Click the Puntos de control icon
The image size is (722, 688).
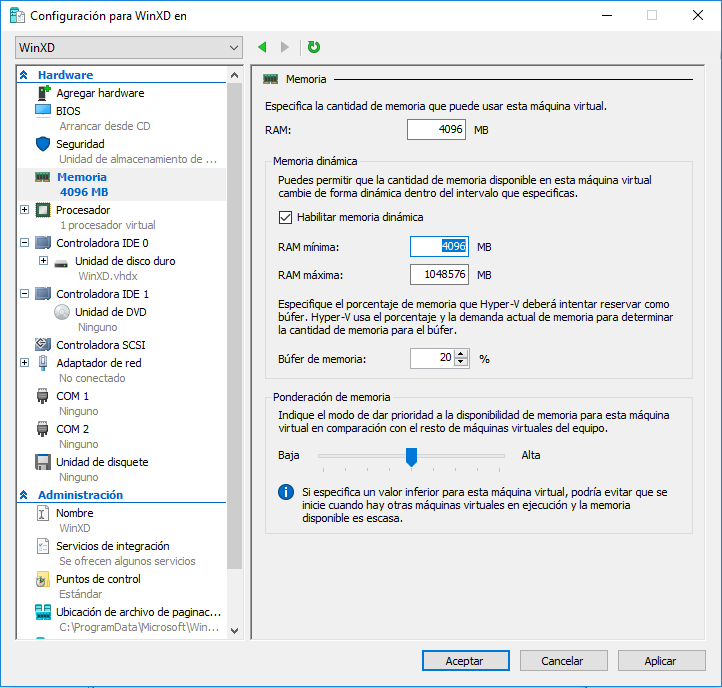[x=43, y=579]
